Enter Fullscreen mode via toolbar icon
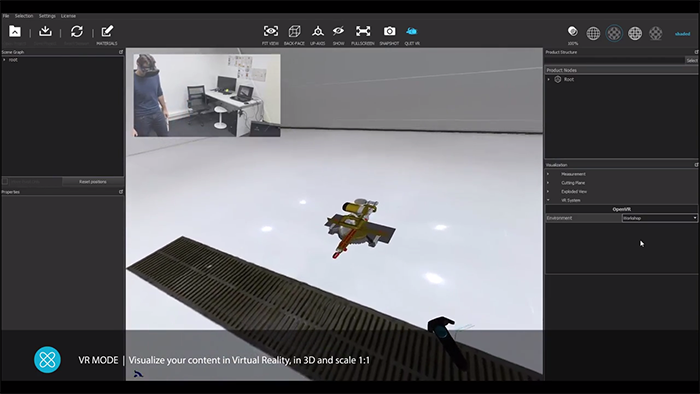Image resolution: width=700 pixels, height=394 pixels. point(362,31)
